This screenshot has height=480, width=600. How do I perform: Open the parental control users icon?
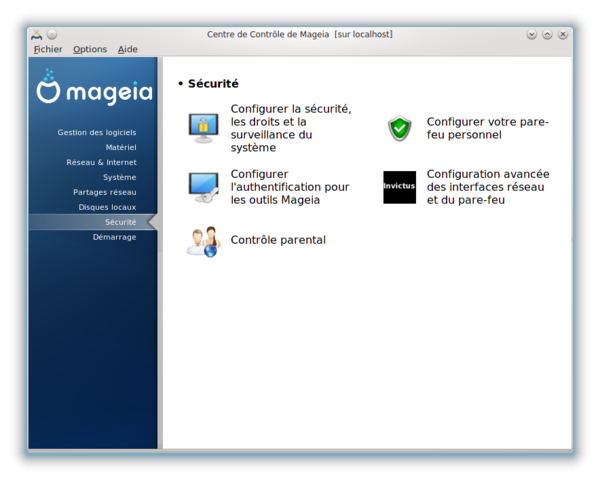(204, 241)
